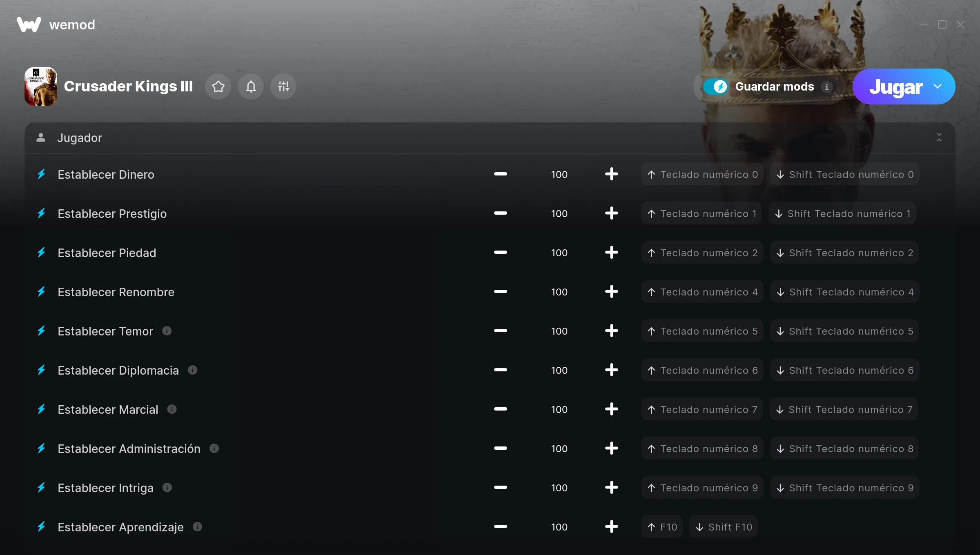980x555 pixels.
Task: Increase the Establecer Prestigio value
Action: 611,213
